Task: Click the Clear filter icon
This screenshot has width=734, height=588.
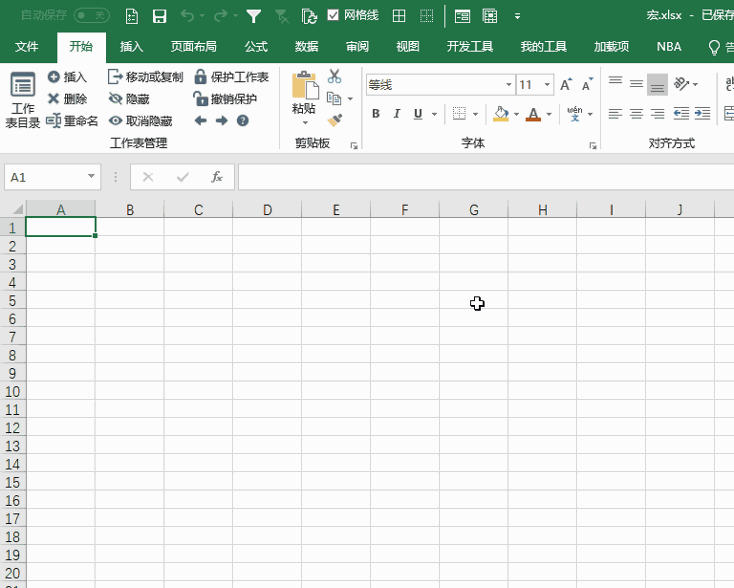Action: [x=282, y=16]
